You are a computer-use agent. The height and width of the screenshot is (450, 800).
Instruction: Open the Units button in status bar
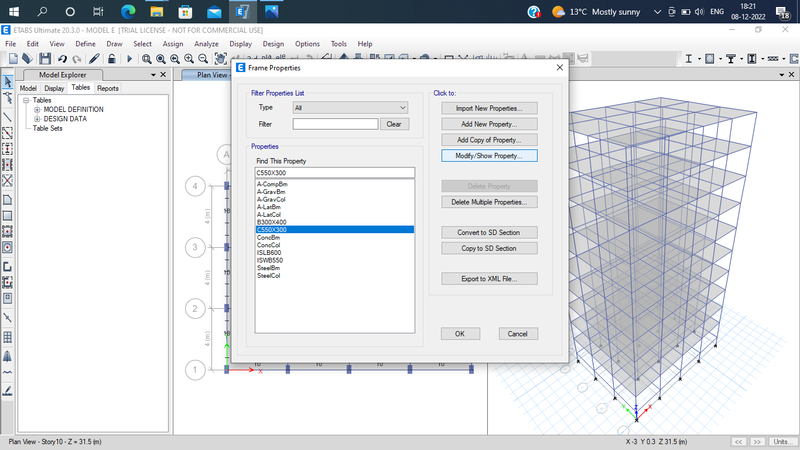(x=783, y=441)
